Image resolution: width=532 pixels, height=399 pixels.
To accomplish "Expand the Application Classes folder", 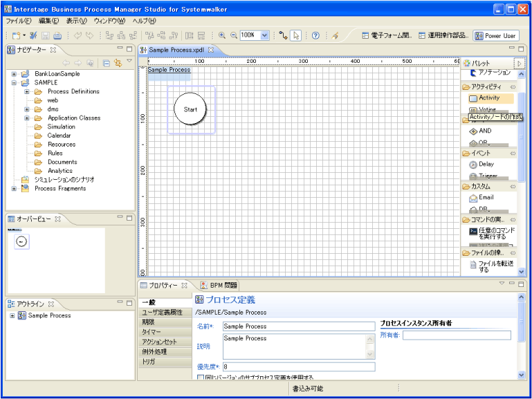I will [x=27, y=118].
